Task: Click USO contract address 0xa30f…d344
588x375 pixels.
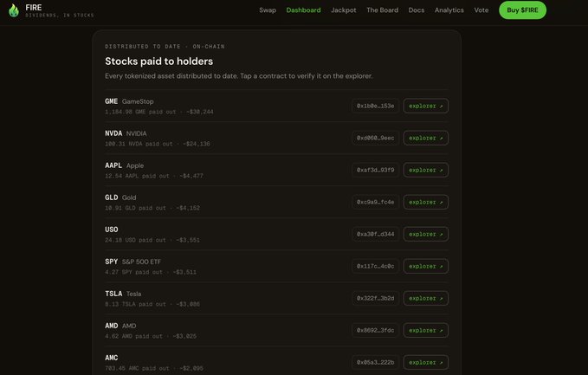Action: [375, 234]
